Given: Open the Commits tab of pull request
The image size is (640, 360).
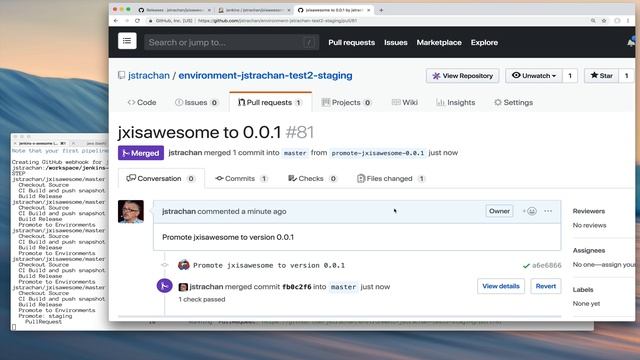Looking at the screenshot, I should (241, 178).
